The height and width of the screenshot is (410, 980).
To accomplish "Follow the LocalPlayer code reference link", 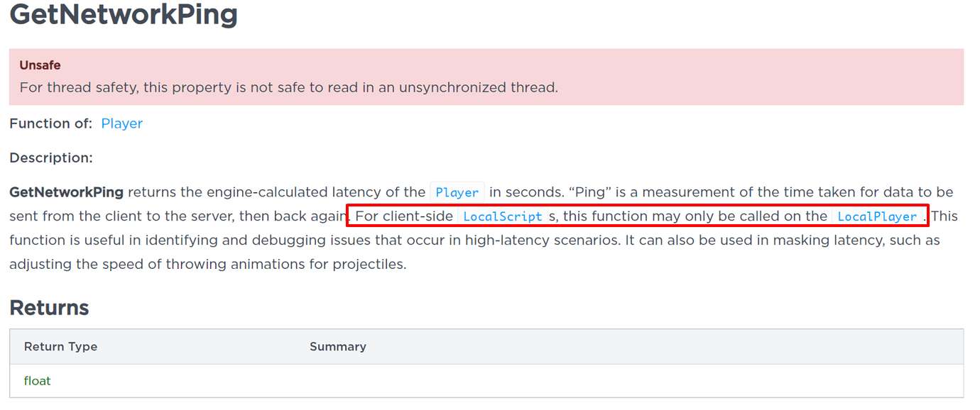I will [x=877, y=216].
